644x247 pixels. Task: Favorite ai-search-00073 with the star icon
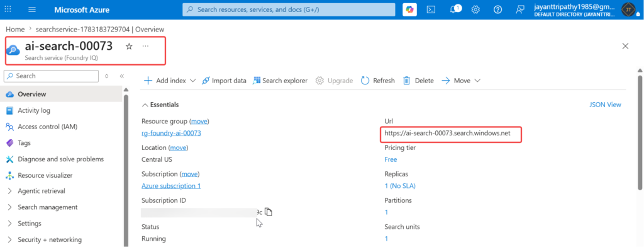(129, 47)
